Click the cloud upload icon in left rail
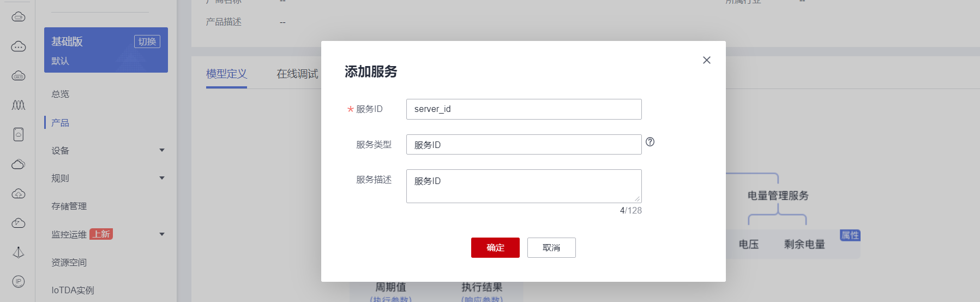 click(19, 193)
